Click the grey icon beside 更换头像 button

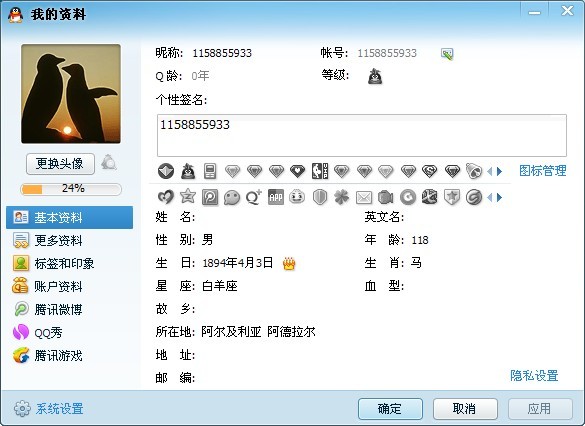point(109,163)
